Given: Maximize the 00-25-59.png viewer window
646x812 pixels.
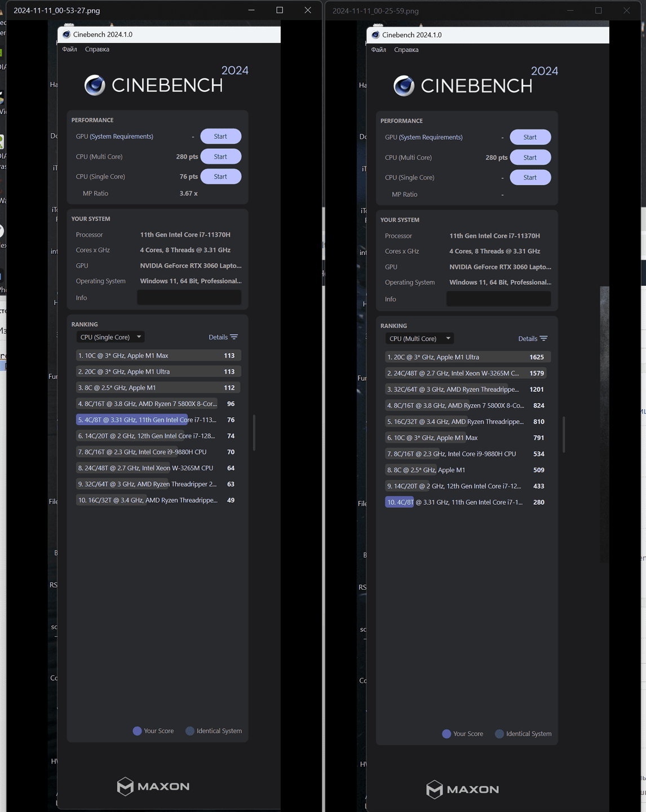Looking at the screenshot, I should point(599,10).
